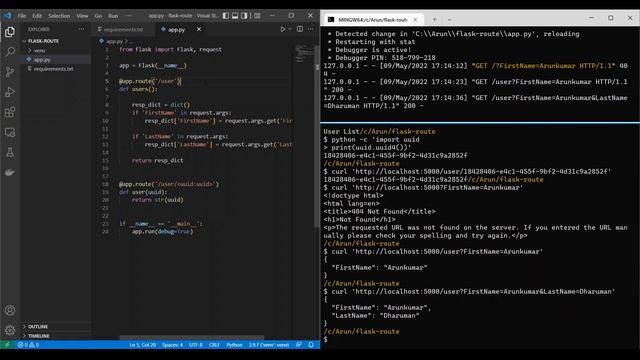Open the Manage gear icon

pyautogui.click(x=10, y=330)
